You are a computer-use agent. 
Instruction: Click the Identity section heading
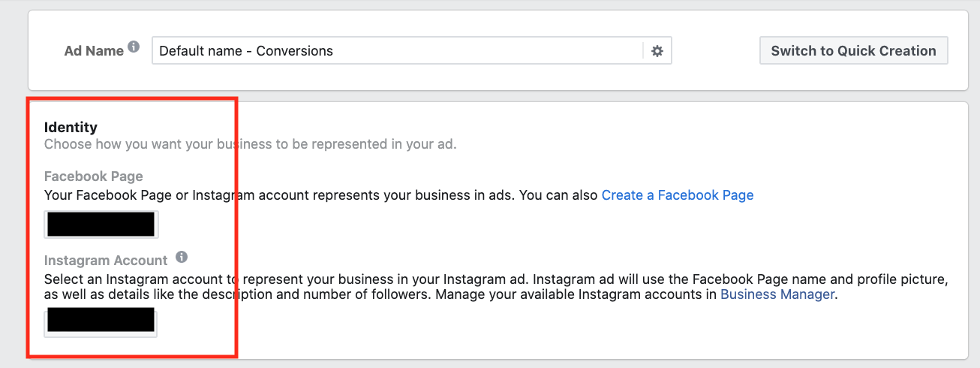tap(71, 128)
